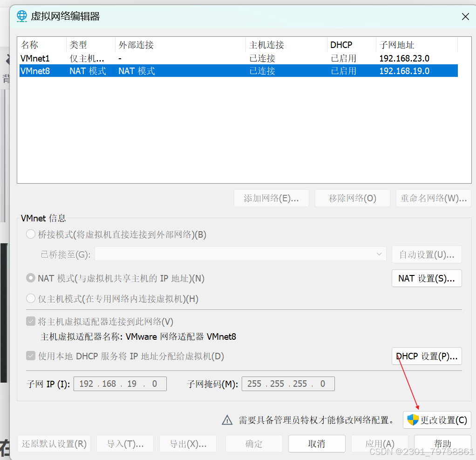
Task: Select the NAT mode radio button
Action: 31,278
